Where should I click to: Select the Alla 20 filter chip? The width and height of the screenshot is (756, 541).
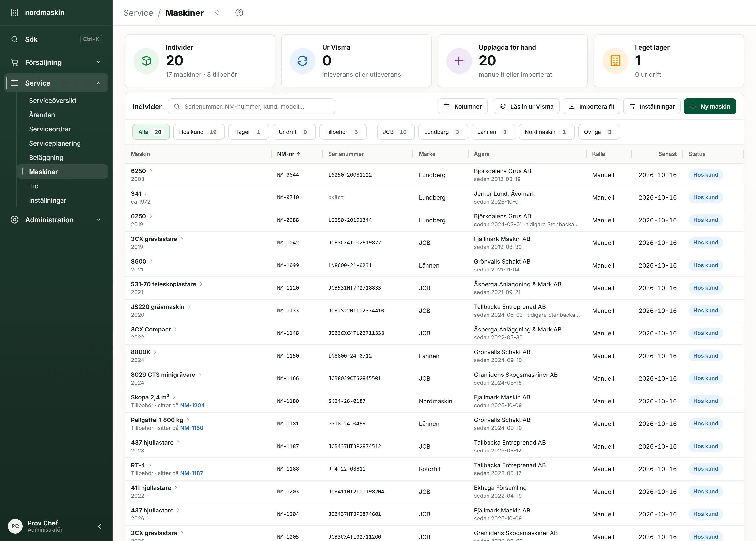pos(151,132)
